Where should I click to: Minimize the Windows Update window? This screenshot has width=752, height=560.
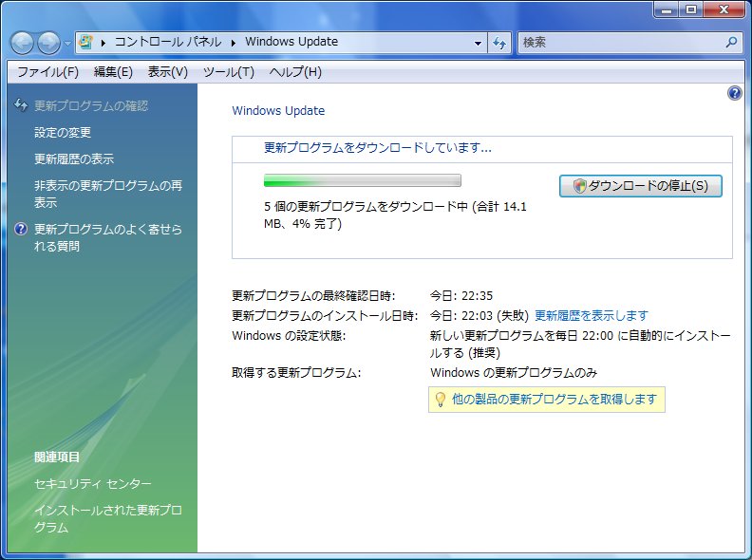[667, 9]
